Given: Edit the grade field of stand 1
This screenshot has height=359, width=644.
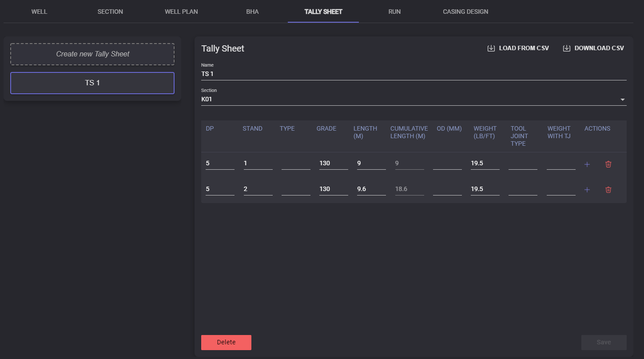Looking at the screenshot, I should click(x=333, y=164).
